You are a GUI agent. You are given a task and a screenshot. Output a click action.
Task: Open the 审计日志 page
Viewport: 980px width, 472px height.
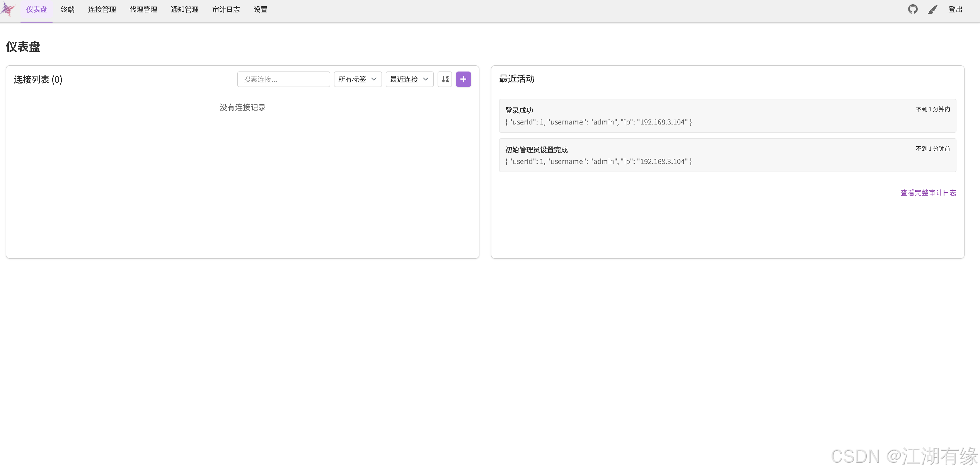click(226, 9)
